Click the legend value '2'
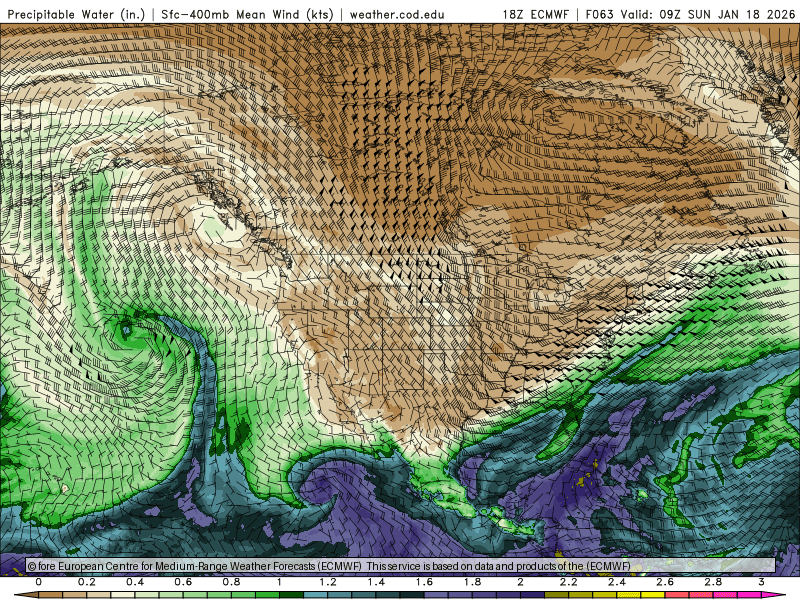The width and height of the screenshot is (800, 600). tap(520, 582)
